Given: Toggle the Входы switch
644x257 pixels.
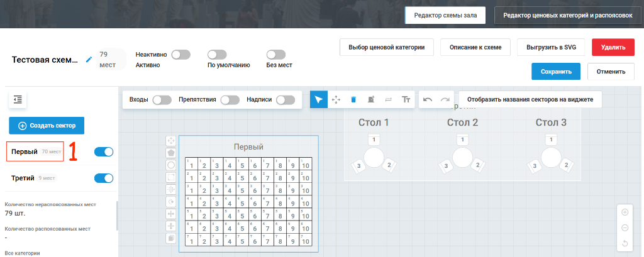Looking at the screenshot, I should click(x=162, y=100).
